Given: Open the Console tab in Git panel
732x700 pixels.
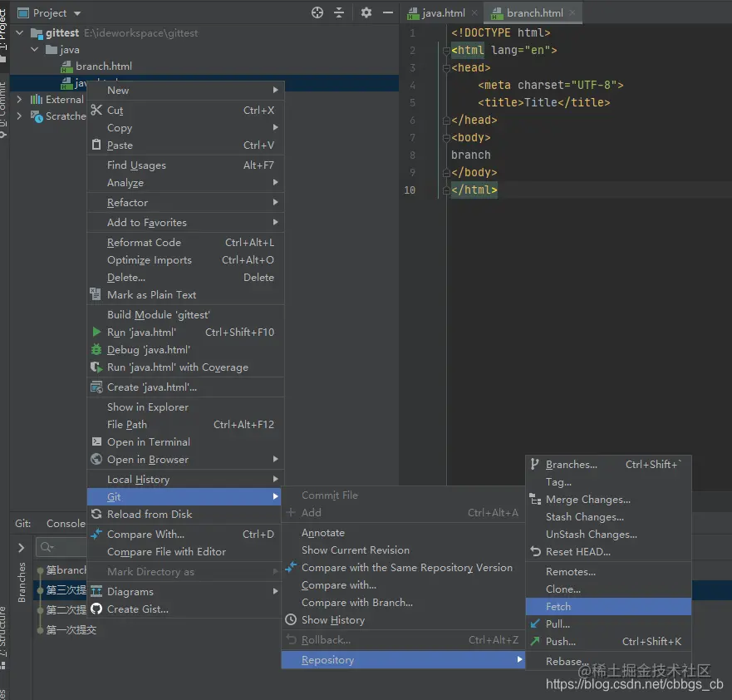Looking at the screenshot, I should (x=66, y=524).
